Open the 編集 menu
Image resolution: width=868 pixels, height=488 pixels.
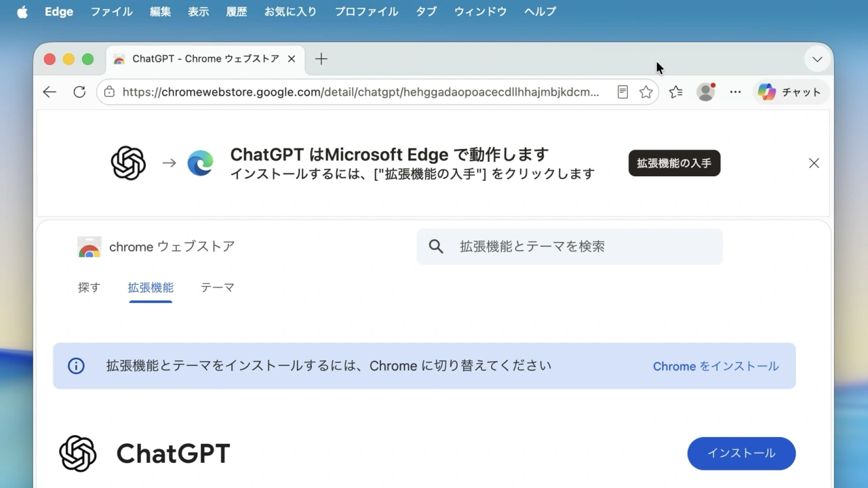coord(161,12)
